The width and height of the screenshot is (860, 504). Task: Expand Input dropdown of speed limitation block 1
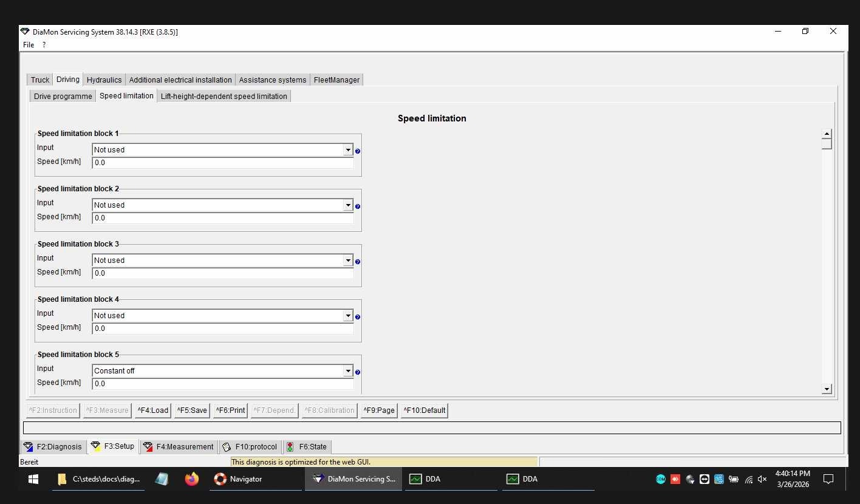click(x=348, y=150)
